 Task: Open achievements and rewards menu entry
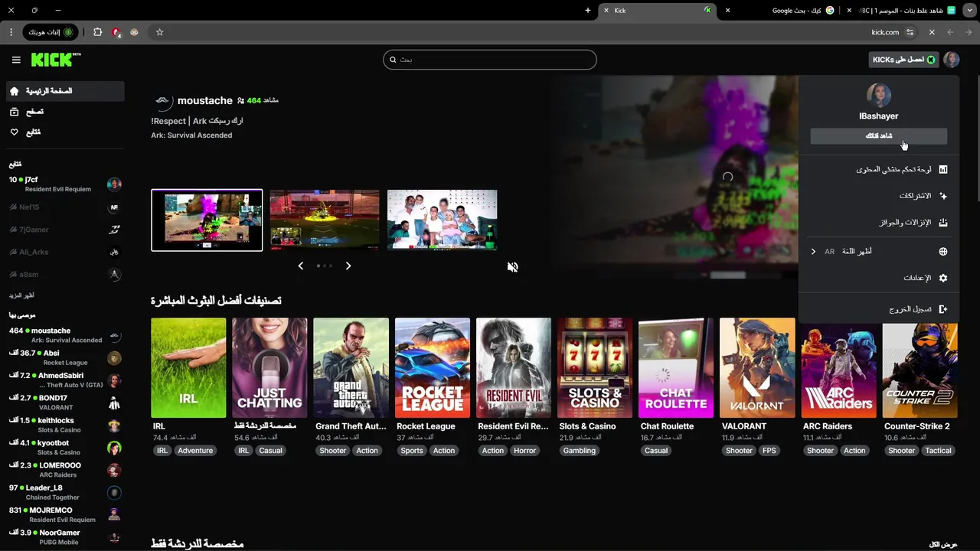tap(878, 223)
